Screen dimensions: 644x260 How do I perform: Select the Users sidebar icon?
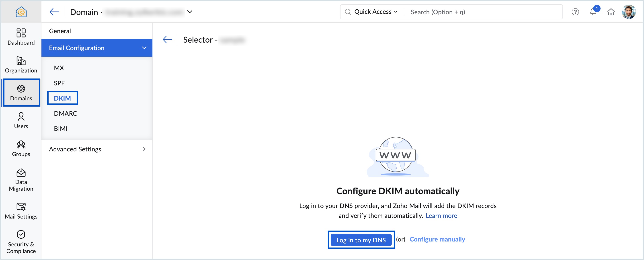[x=21, y=121]
